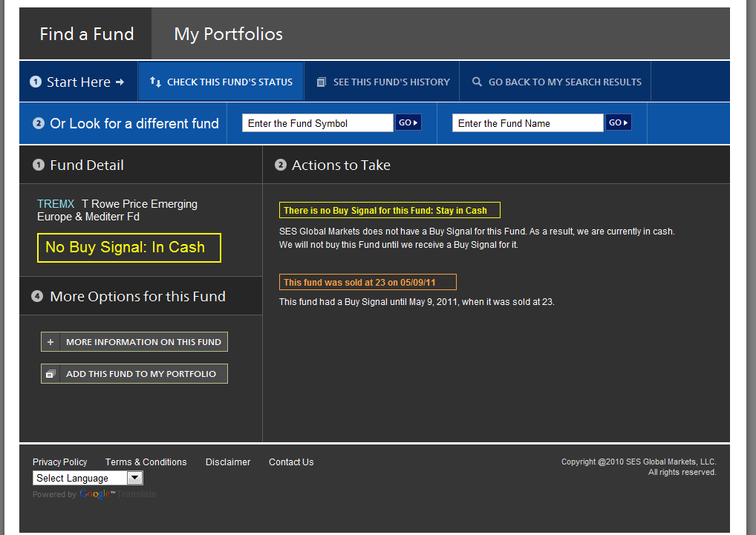Open See This Fund's History
Viewport: 756px width, 535px height.
[x=391, y=82]
